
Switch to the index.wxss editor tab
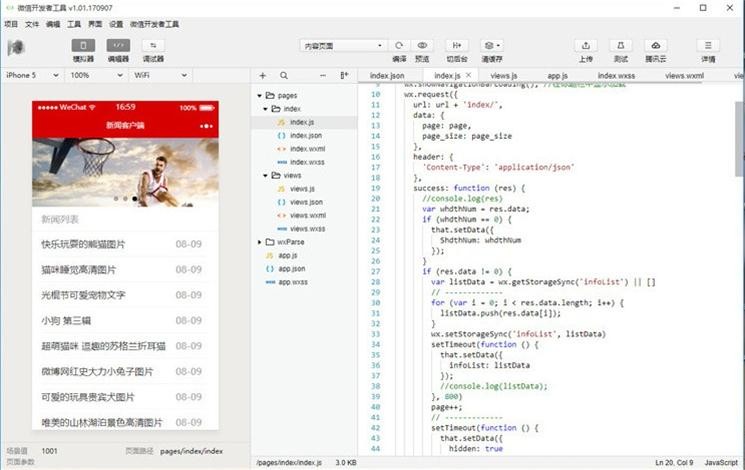point(616,76)
